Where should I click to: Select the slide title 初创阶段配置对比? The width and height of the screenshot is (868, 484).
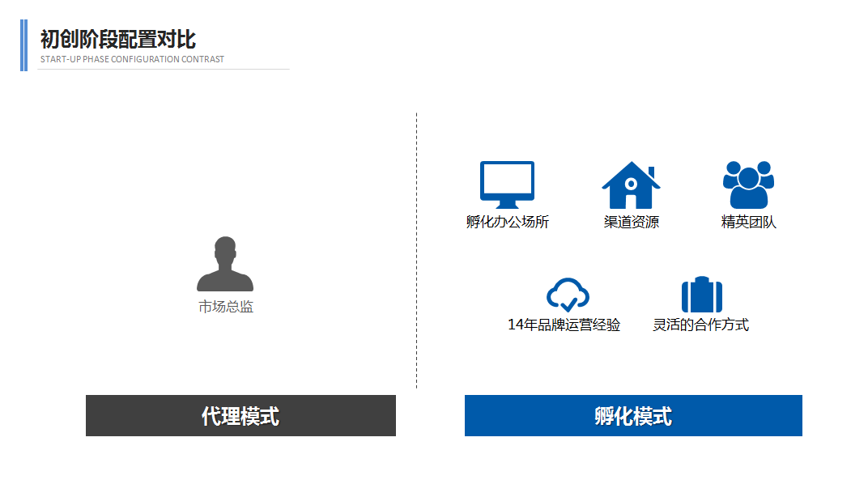click(x=118, y=39)
